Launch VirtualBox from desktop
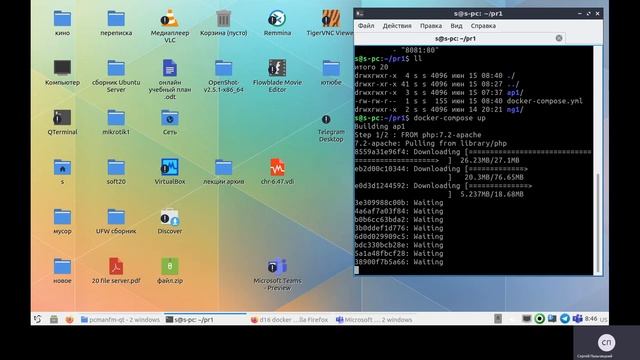Image resolution: width=640 pixels, height=360 pixels. (x=169, y=167)
